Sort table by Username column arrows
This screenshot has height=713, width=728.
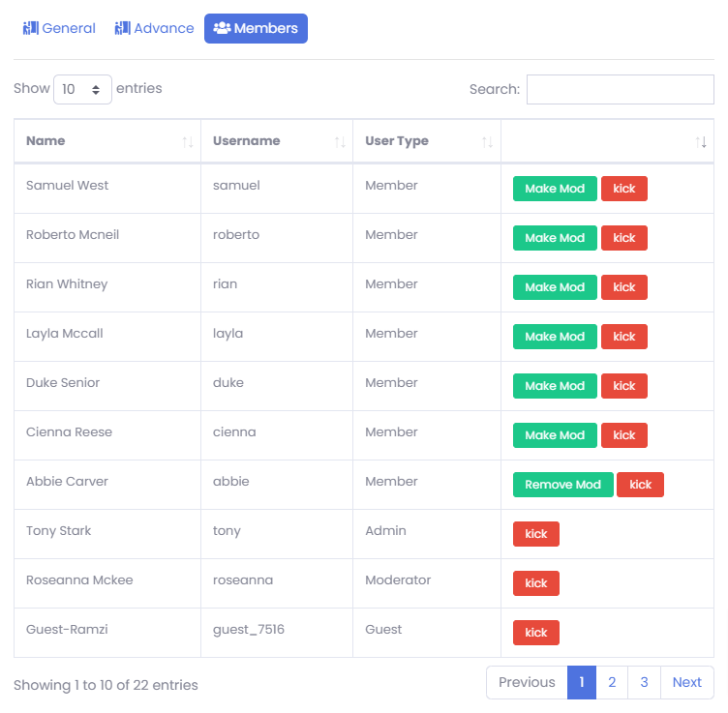click(340, 141)
